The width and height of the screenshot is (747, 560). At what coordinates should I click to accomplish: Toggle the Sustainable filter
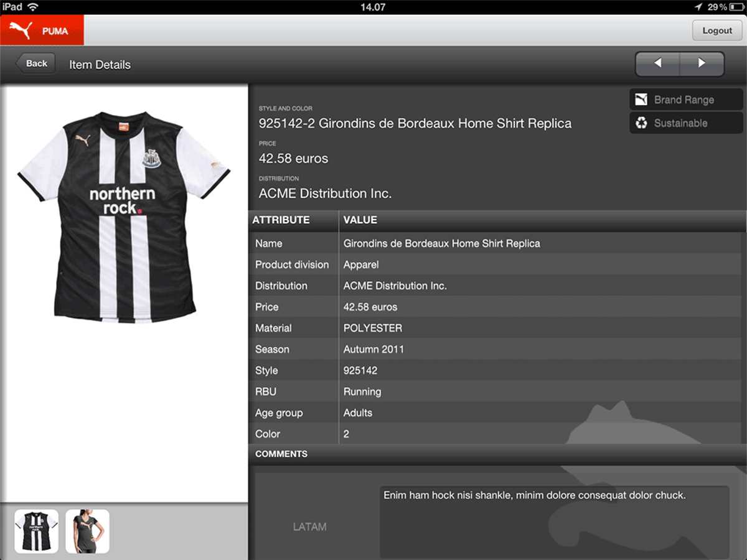pyautogui.click(x=686, y=123)
